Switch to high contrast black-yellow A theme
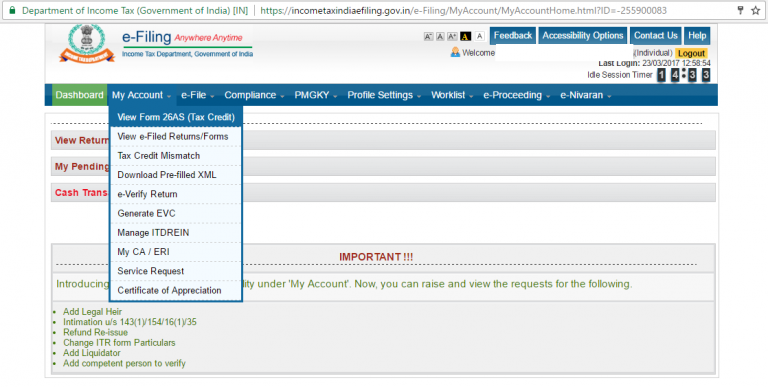This screenshot has width=768, height=387. point(465,36)
